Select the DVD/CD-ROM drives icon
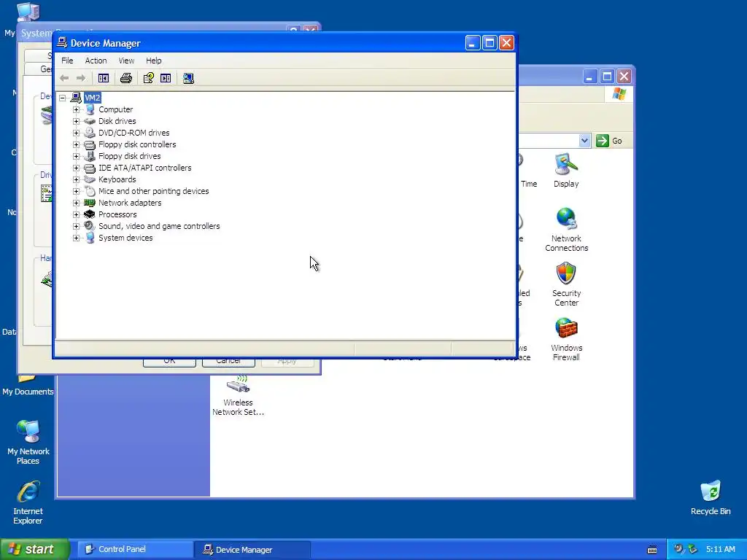Screen dimensions: 747x560 (90, 133)
